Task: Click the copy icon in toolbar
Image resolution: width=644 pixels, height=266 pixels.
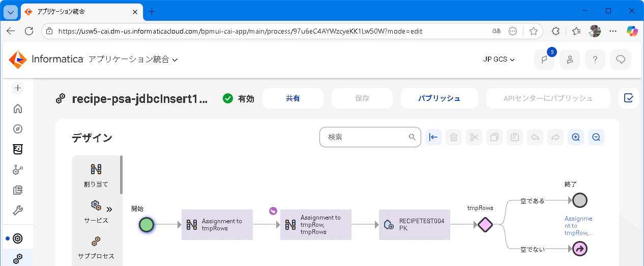Action: [494, 137]
